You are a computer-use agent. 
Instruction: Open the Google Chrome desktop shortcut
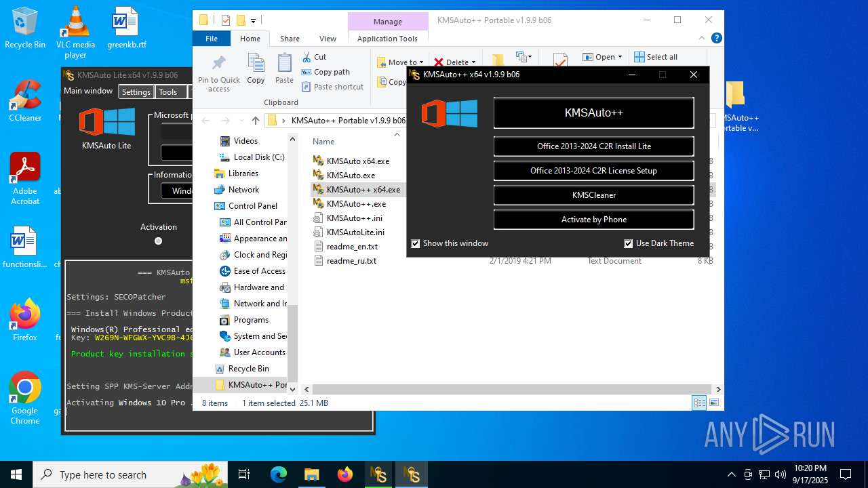(x=25, y=398)
